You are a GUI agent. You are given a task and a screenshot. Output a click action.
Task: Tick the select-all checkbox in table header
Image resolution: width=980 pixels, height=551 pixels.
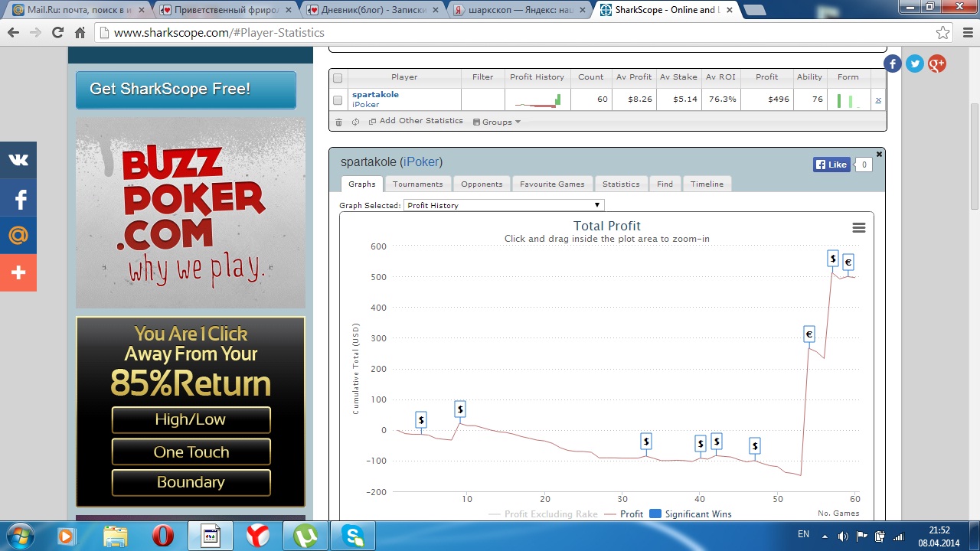(x=338, y=77)
